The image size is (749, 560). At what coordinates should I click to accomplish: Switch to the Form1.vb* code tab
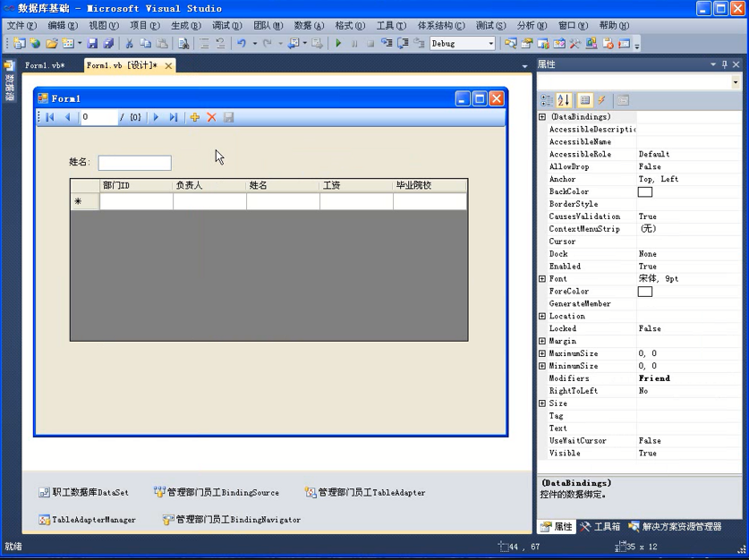(x=44, y=65)
